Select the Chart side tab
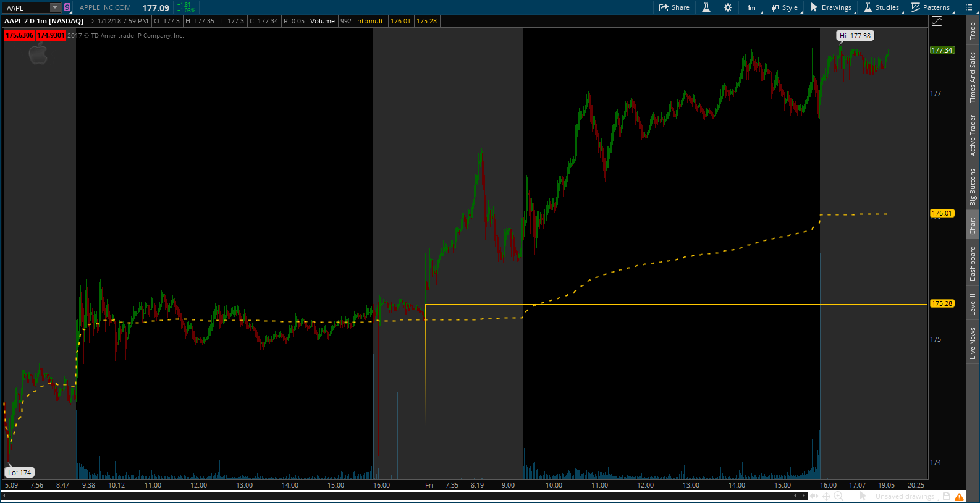980x503 pixels. pyautogui.click(x=973, y=226)
